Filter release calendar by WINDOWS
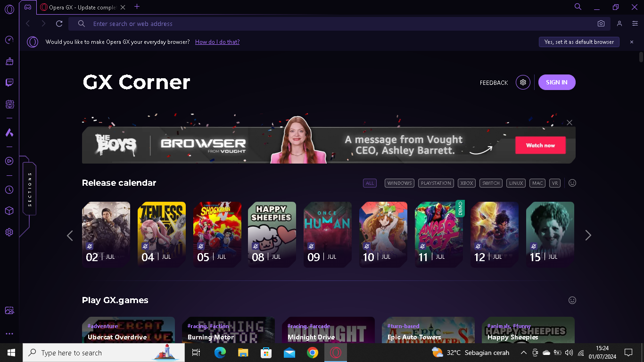This screenshot has width=644, height=362. tap(400, 183)
